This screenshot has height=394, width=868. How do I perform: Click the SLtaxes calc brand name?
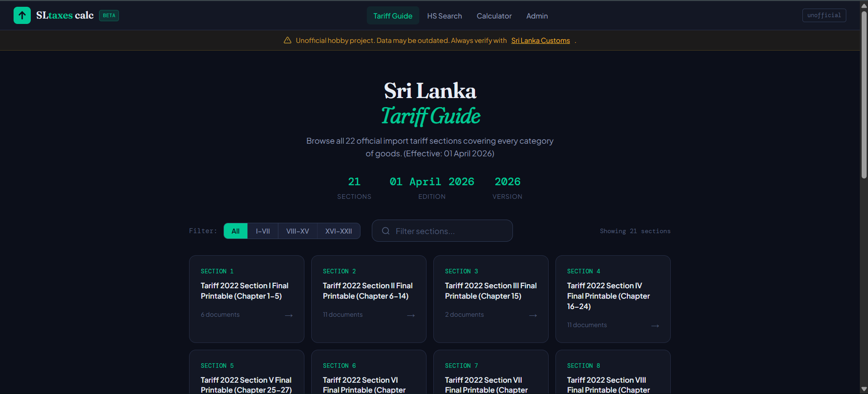(x=65, y=15)
